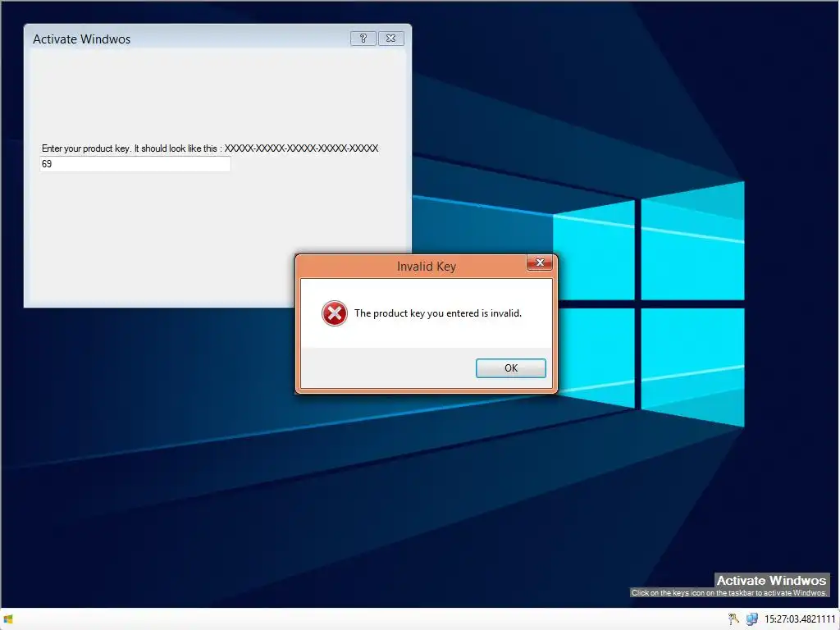Click the 'product key you entered is invalid' message
The width and height of the screenshot is (840, 630).
[x=438, y=313]
